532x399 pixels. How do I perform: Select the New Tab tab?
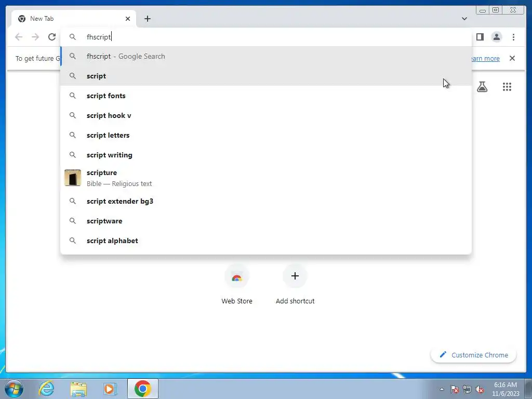pos(74,19)
